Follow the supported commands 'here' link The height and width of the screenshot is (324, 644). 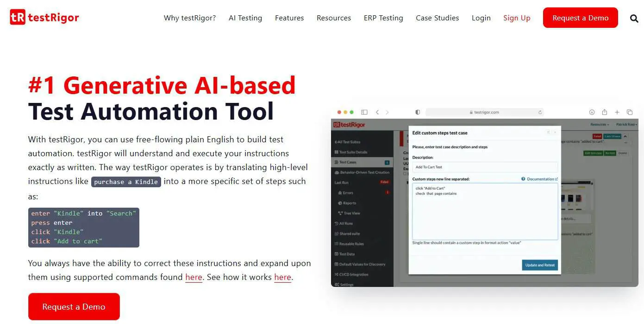[x=194, y=277]
